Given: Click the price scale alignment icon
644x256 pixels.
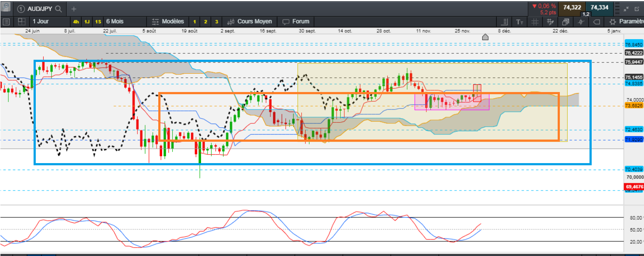Looking at the screenshot, I should coord(505,22).
